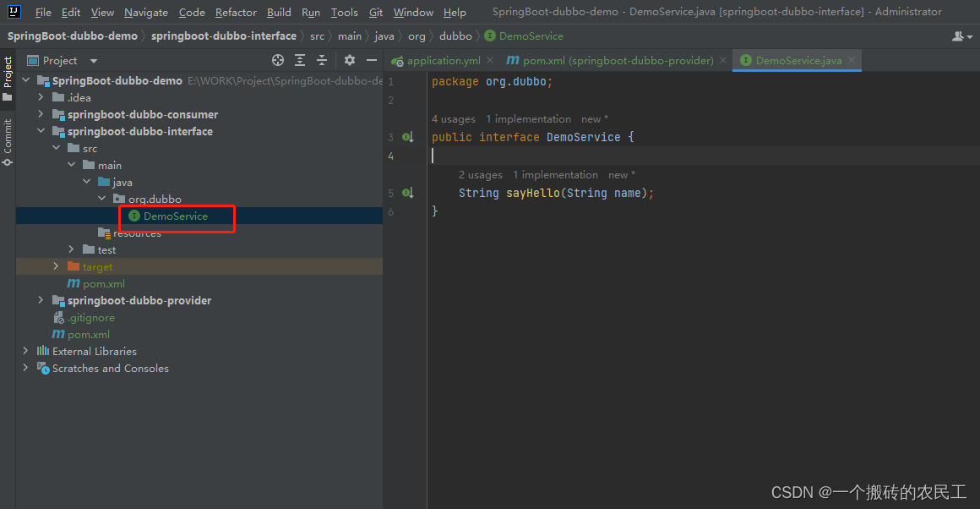Click '1 implementation' hint above sayHello
Image resolution: width=980 pixels, height=509 pixels.
[x=555, y=174]
